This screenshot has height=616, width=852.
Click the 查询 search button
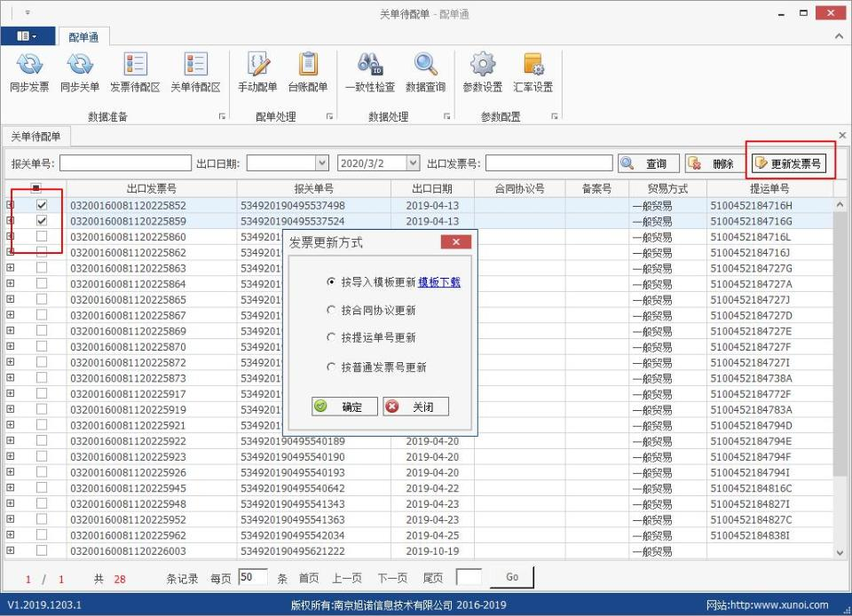tap(649, 163)
